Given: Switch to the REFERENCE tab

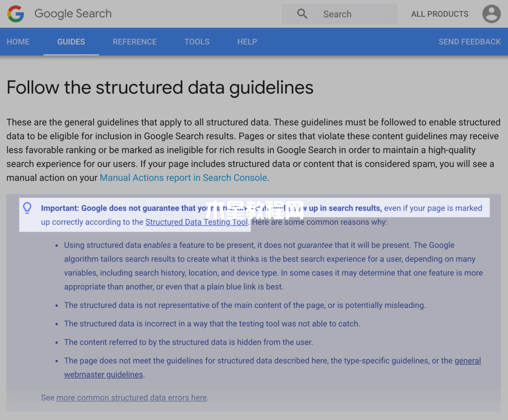Looking at the screenshot, I should coord(135,42).
